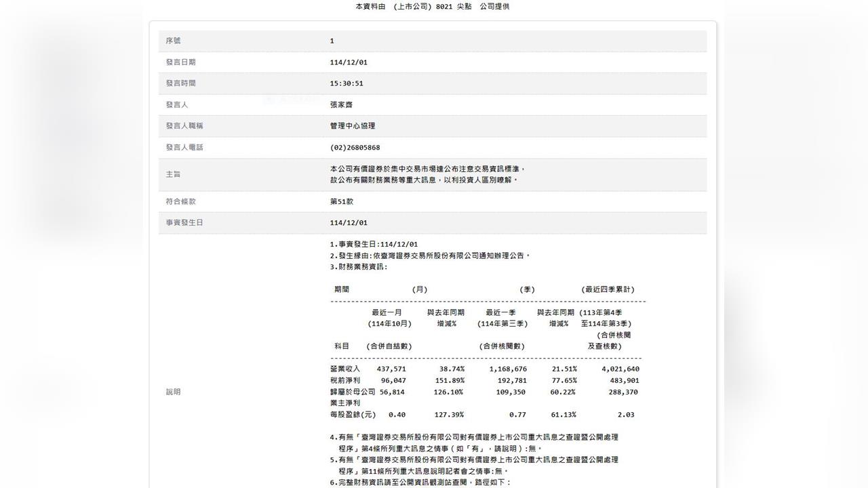This screenshot has width=868, height=488.
Task: Click the 說明 section label
Action: pos(172,391)
